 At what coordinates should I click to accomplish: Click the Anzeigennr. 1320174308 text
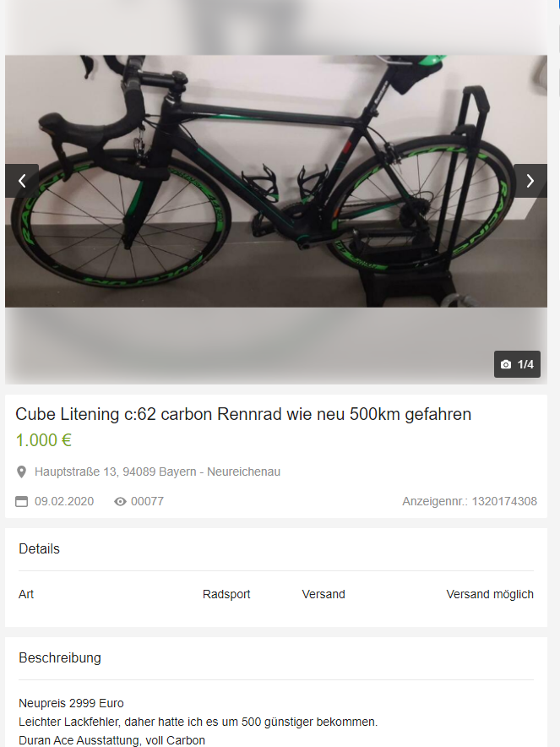[470, 501]
